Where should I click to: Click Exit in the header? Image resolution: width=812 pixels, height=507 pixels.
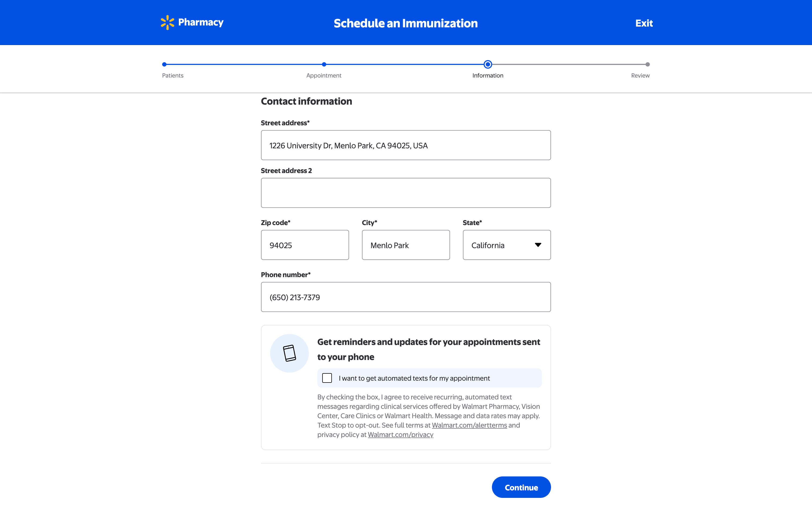(x=644, y=23)
